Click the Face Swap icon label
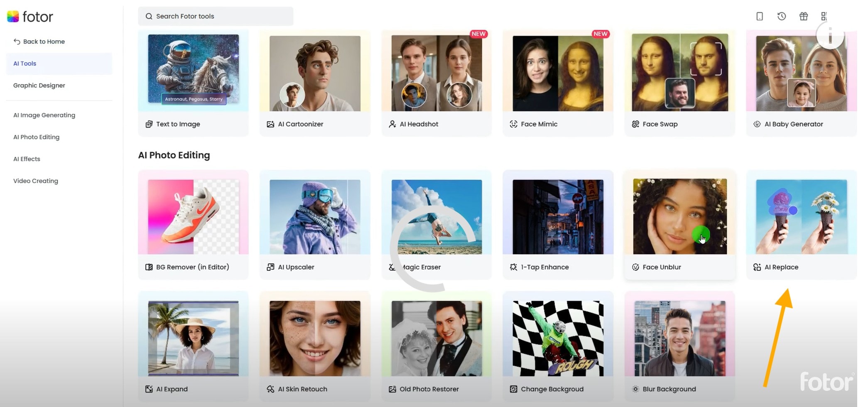This screenshot has width=868, height=407. click(635, 124)
